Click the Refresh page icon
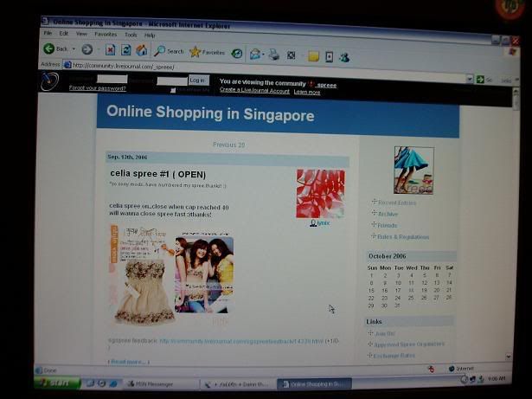This screenshot has width=532, height=399. pos(125,50)
